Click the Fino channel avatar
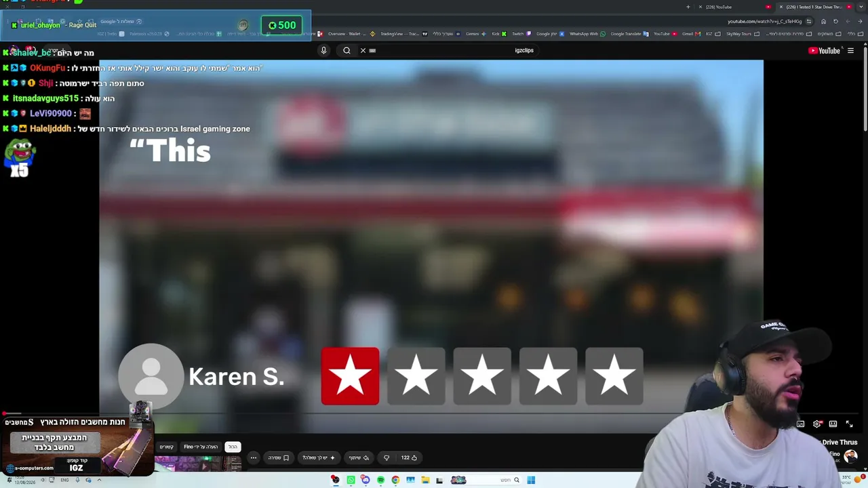This screenshot has height=488, width=868. click(851, 455)
